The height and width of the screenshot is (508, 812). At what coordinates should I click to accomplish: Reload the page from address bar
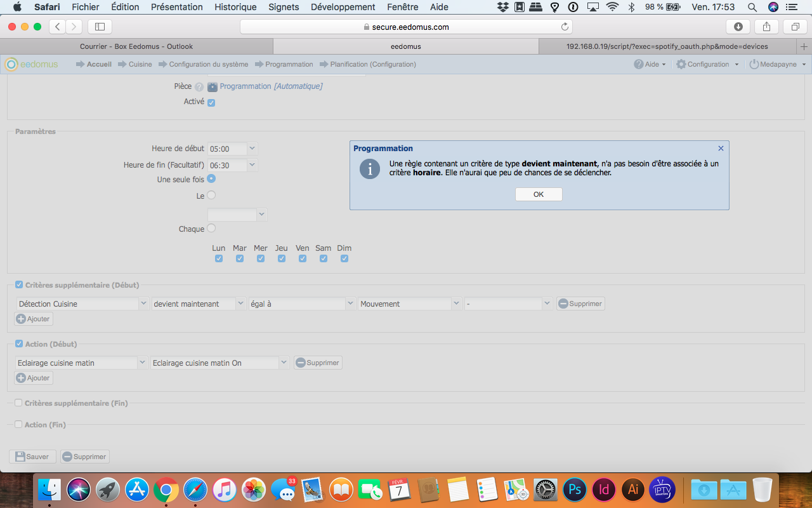[565, 27]
